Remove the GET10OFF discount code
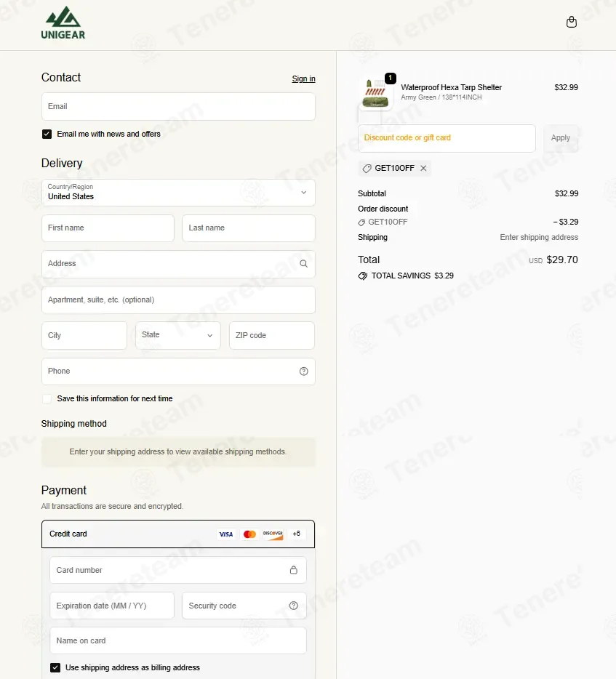The image size is (616, 679). point(423,168)
